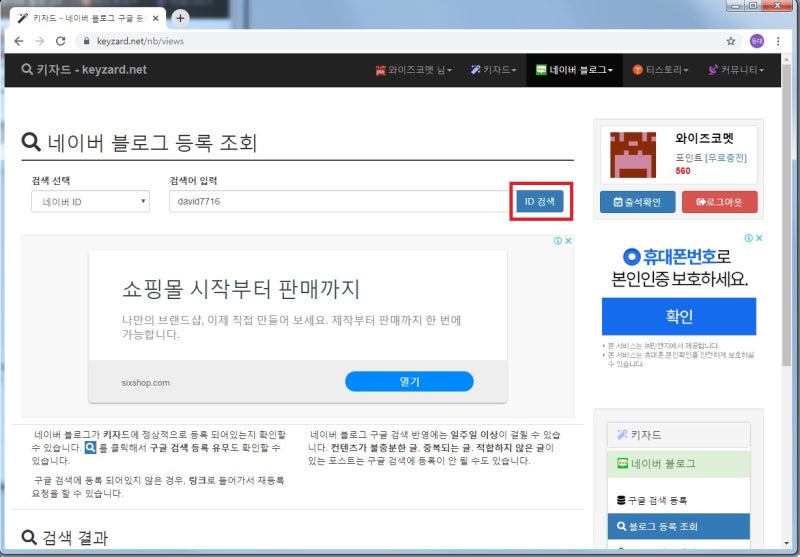Open the 와이즈코멧 님 user menu
This screenshot has width=800, height=557.
pos(413,70)
